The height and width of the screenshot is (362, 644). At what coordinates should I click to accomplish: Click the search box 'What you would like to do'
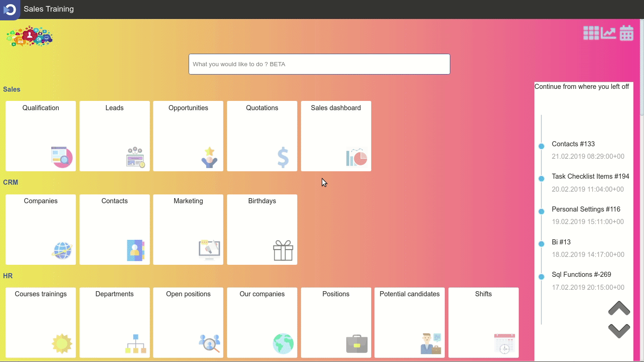coord(319,64)
